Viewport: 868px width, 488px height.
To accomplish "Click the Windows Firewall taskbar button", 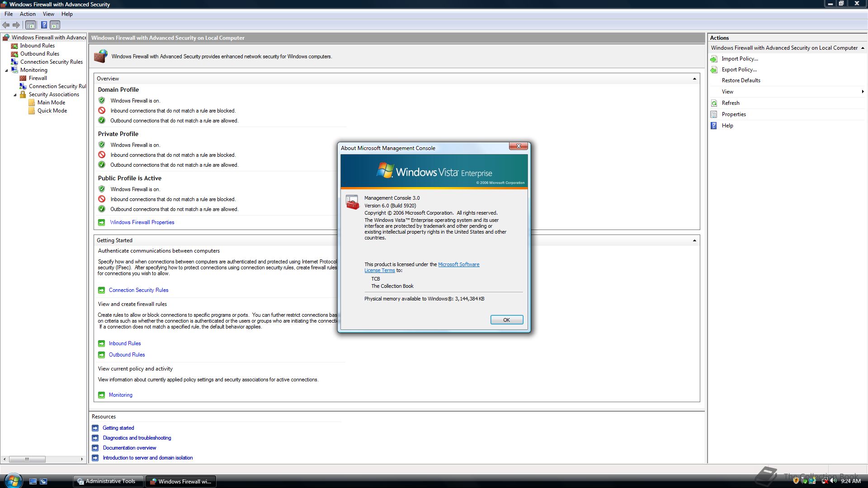I will [x=180, y=481].
